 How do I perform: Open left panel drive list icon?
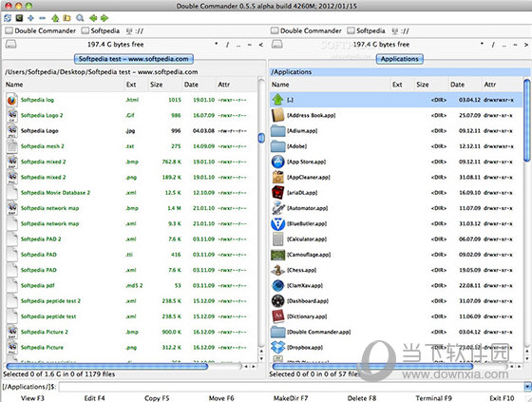click(10, 44)
